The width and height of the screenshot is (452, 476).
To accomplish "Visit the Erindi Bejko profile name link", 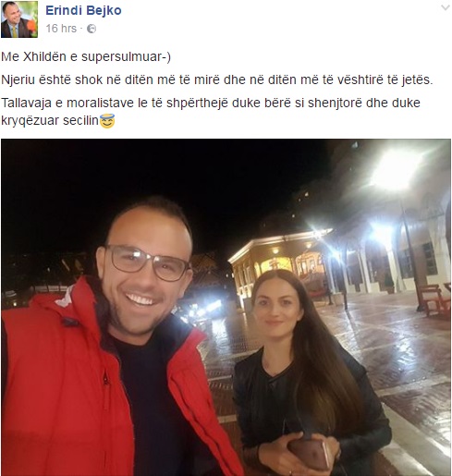I will point(83,10).
